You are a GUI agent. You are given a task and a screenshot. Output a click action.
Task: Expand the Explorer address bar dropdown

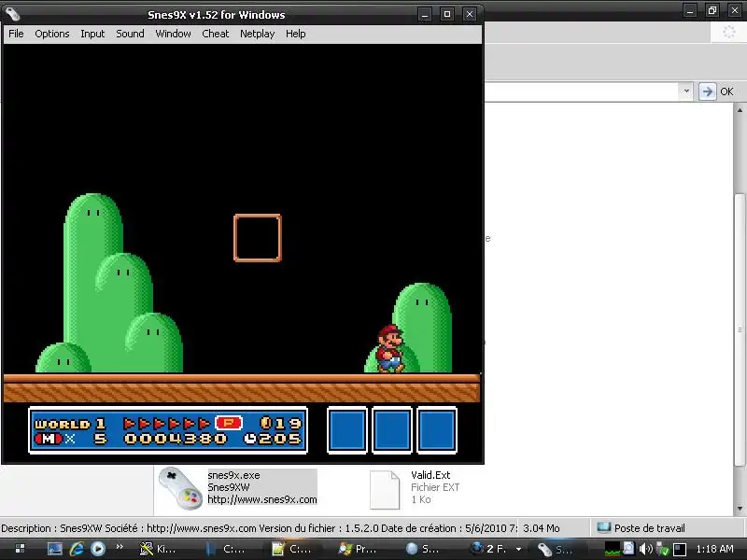pyautogui.click(x=686, y=91)
